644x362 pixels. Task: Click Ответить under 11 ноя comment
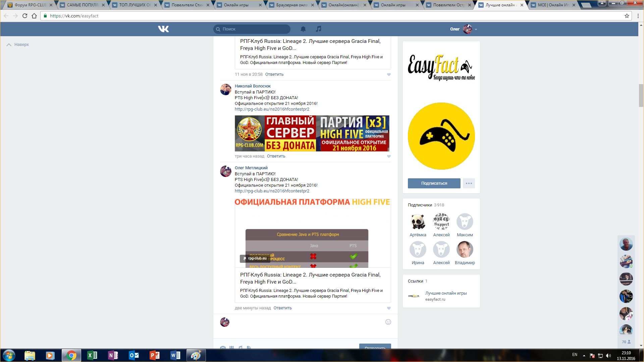tap(274, 74)
